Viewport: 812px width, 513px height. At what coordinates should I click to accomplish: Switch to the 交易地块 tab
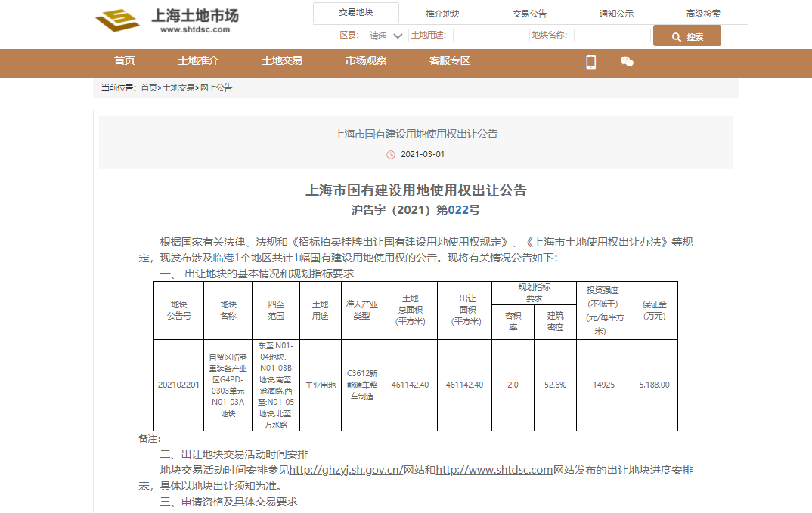[356, 13]
